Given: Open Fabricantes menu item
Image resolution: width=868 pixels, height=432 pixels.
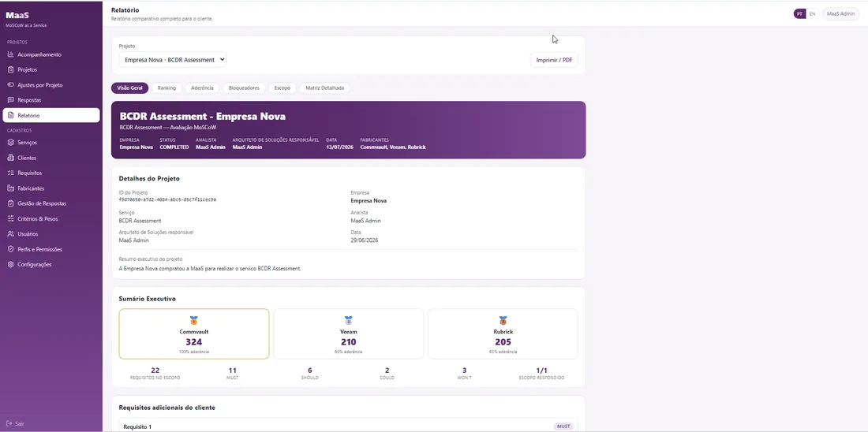Looking at the screenshot, I should coord(51,188).
